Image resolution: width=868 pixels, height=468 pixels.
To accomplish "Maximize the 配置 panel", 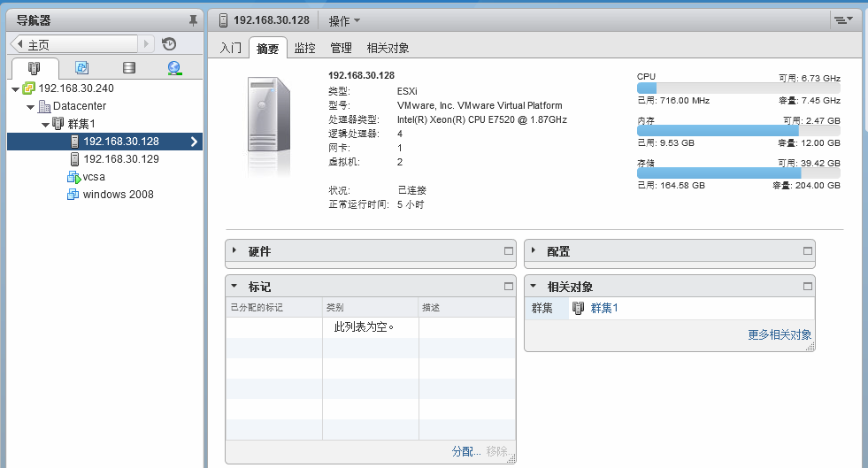I will coord(808,251).
